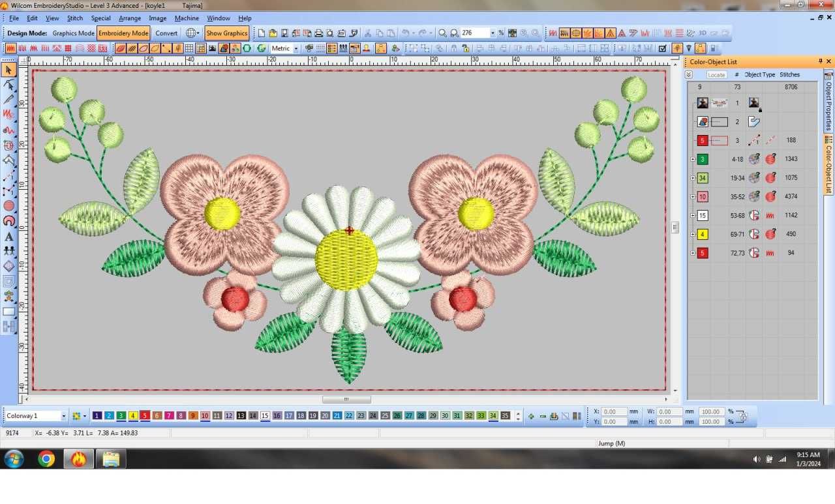
Task: Click the volume speaker tray icon
Action: 757,459
